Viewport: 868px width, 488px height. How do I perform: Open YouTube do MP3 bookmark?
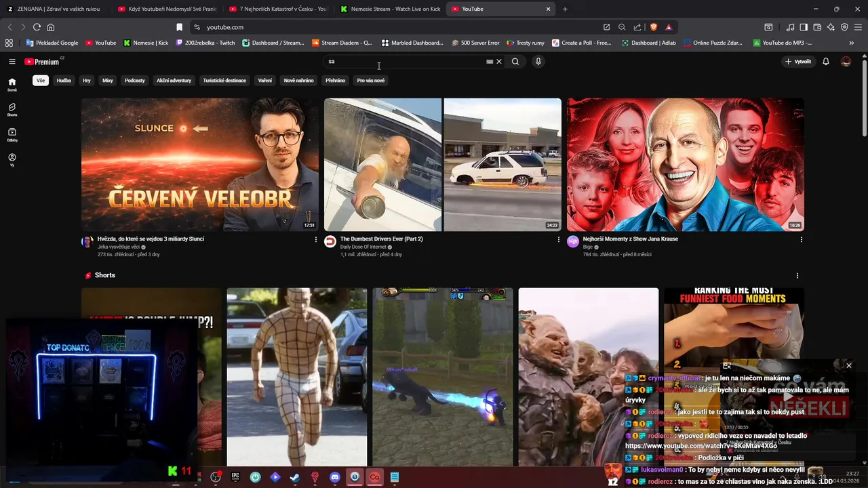(x=782, y=43)
